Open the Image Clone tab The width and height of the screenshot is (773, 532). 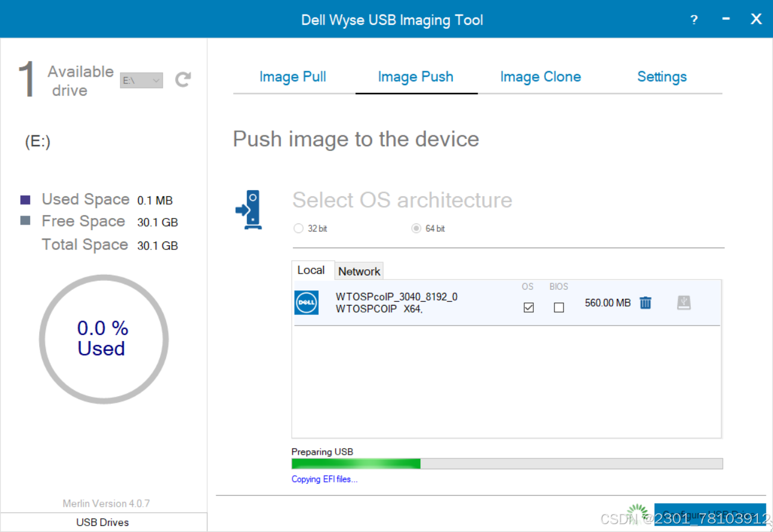pyautogui.click(x=540, y=77)
